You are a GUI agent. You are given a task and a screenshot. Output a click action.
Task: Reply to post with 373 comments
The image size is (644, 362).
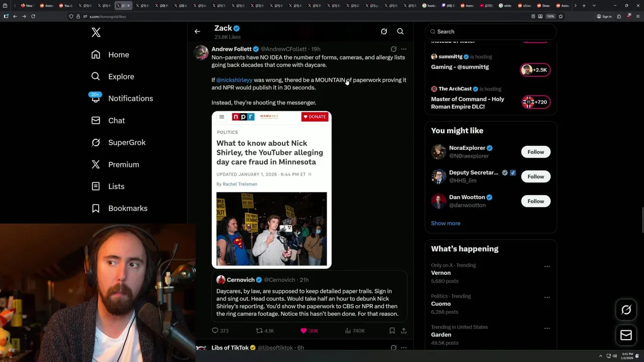pos(220,331)
